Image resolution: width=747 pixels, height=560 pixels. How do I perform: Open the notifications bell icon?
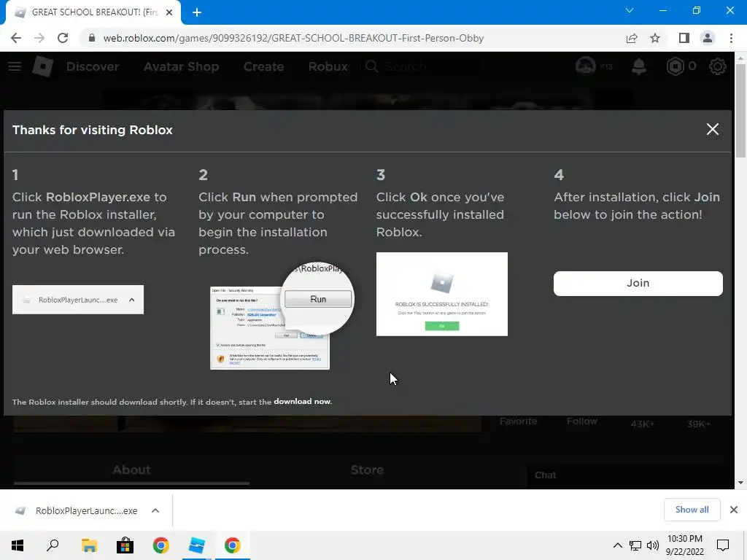639,66
